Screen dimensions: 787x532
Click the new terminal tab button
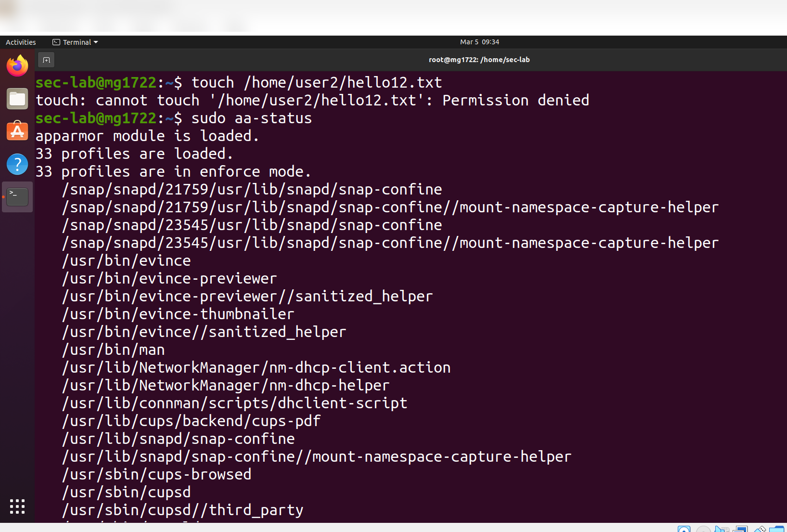[46, 60]
